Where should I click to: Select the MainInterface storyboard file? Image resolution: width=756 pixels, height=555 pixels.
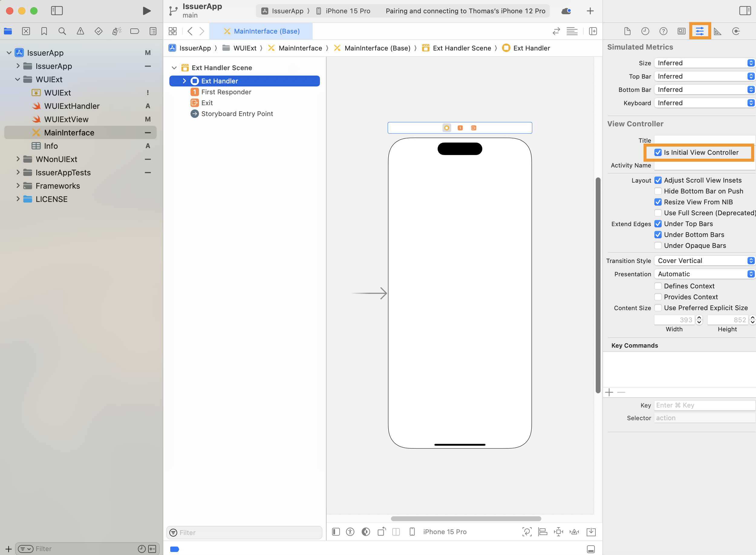69,132
